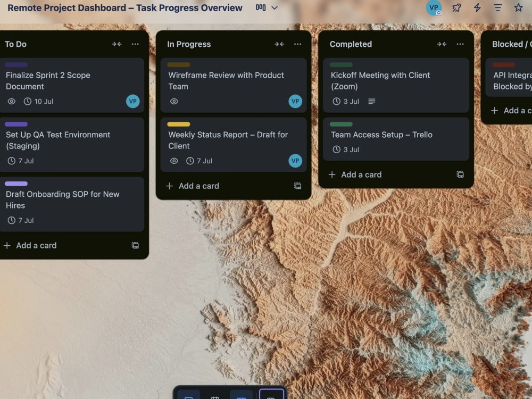
Task: Toggle watch eye on Weekly Status Report card
Action: pyautogui.click(x=174, y=161)
